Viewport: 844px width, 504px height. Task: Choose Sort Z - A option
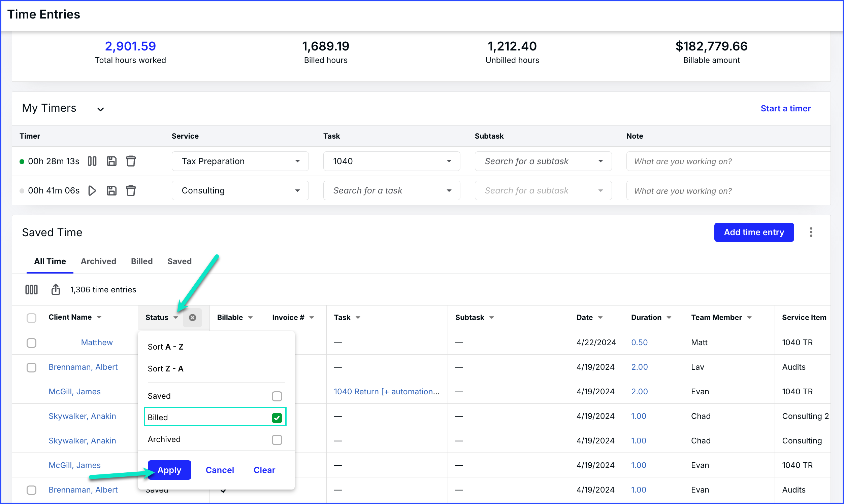point(166,368)
